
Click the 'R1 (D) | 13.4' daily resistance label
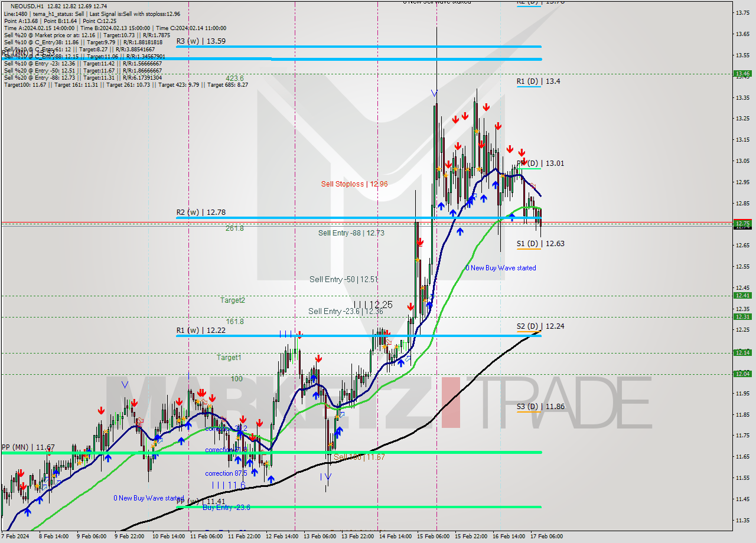point(539,81)
